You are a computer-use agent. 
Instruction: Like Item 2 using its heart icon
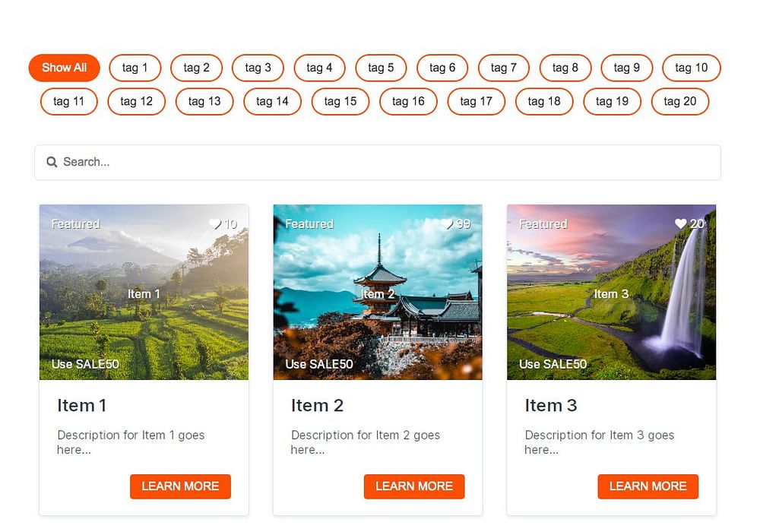point(446,224)
